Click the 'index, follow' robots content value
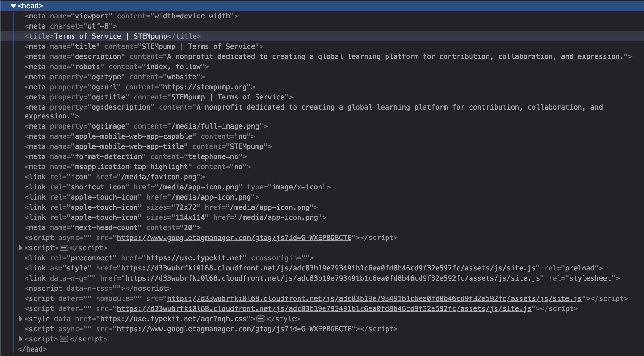The height and width of the screenshot is (356, 644). tap(174, 67)
